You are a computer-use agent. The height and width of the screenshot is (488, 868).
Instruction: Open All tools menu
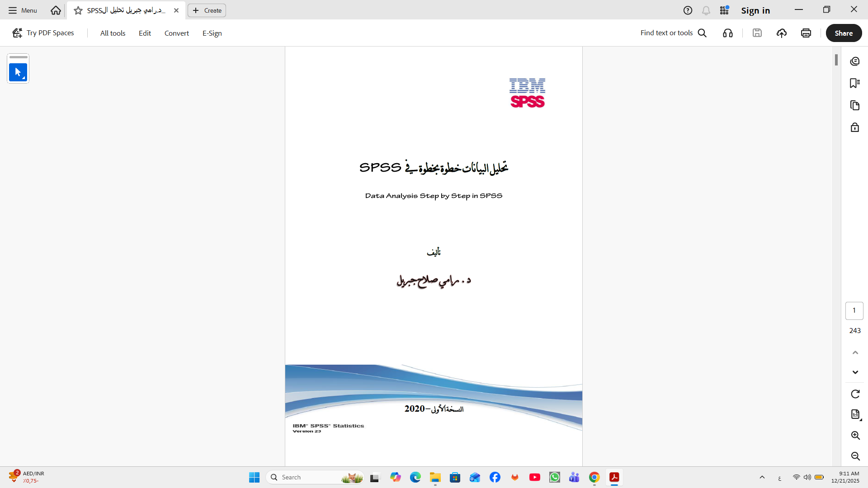click(x=113, y=33)
